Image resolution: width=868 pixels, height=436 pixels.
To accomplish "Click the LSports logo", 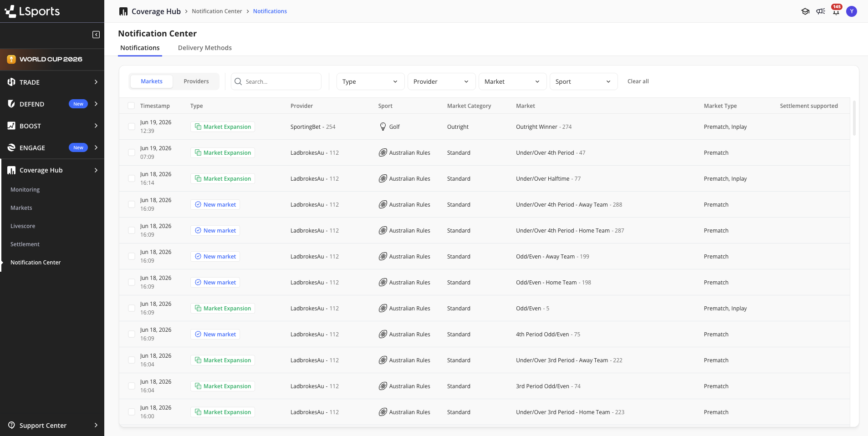I will tap(32, 11).
